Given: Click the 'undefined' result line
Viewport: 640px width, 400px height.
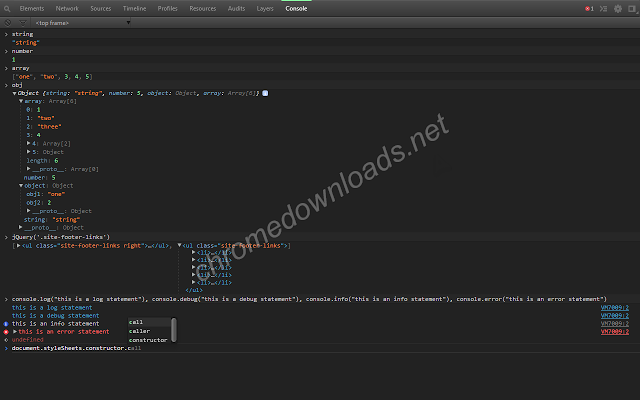Looking at the screenshot, I should pos(27,340).
